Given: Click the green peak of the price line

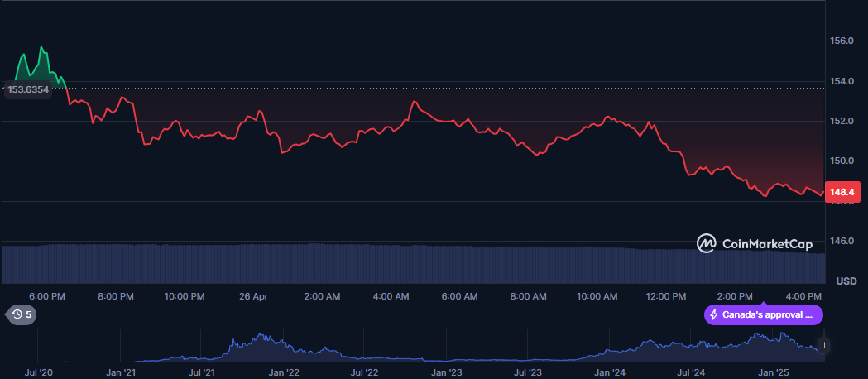Looking at the screenshot, I should coord(41,47).
